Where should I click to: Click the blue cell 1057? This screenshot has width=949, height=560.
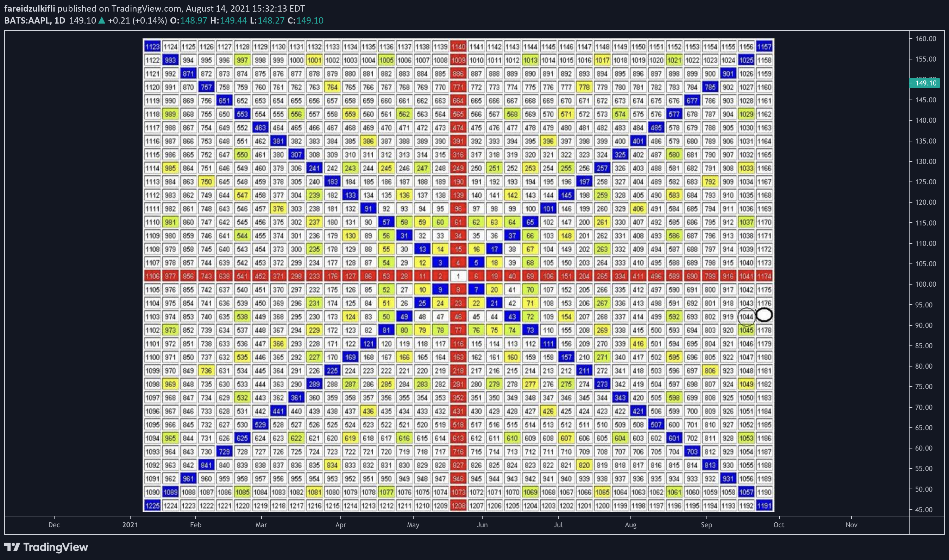[x=746, y=492]
